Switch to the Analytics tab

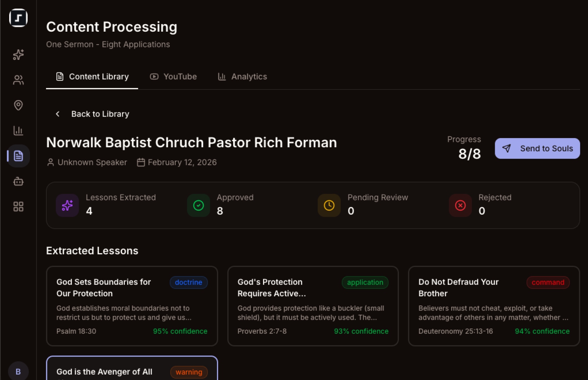click(x=242, y=77)
